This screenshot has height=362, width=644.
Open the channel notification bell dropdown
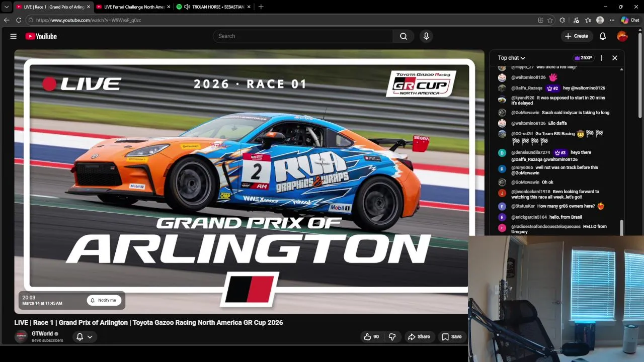click(84, 337)
